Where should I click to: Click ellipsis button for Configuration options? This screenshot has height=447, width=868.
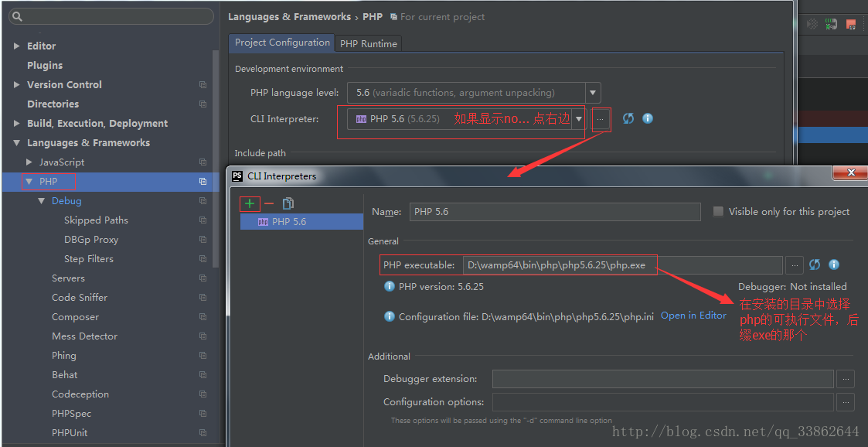tap(846, 401)
